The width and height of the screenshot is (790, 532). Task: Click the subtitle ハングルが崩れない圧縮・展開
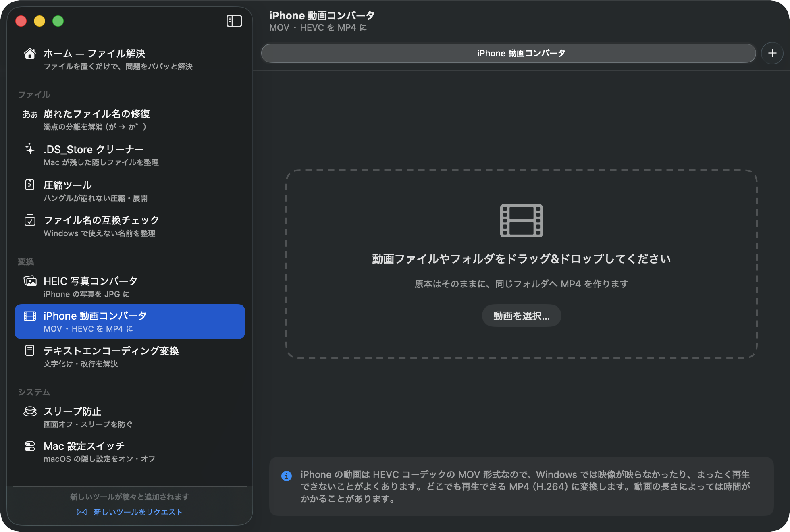click(x=96, y=198)
